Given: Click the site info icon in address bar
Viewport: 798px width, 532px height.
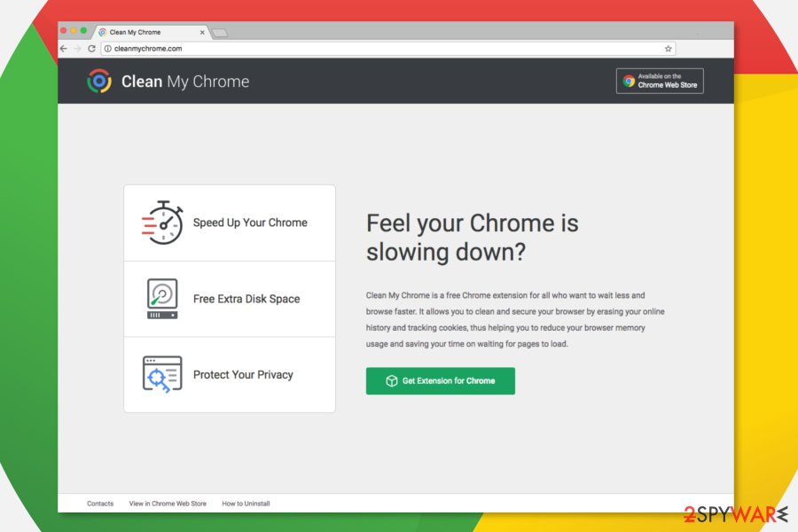Looking at the screenshot, I should coord(108,49).
